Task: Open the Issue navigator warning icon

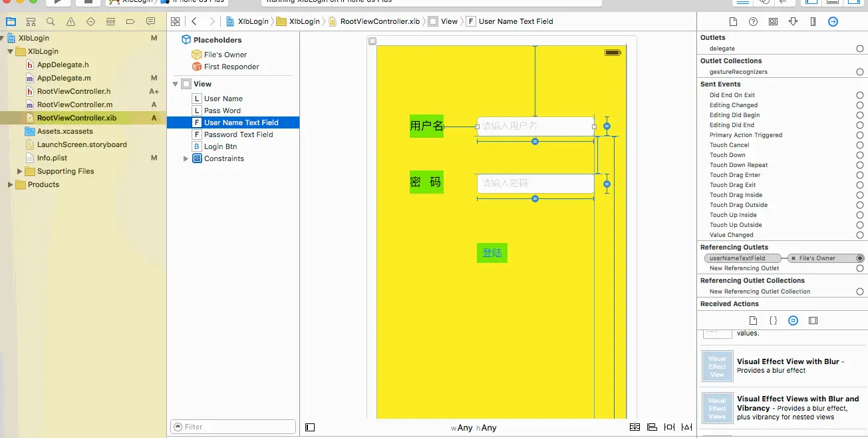Action: [71, 22]
